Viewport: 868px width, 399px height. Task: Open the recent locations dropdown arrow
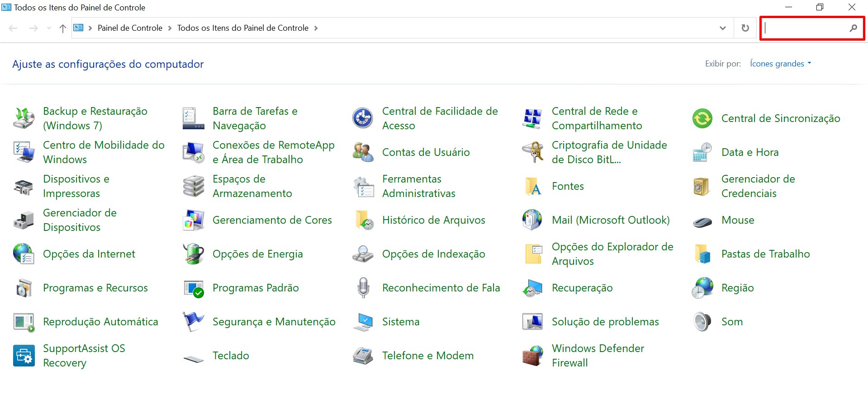pos(49,28)
